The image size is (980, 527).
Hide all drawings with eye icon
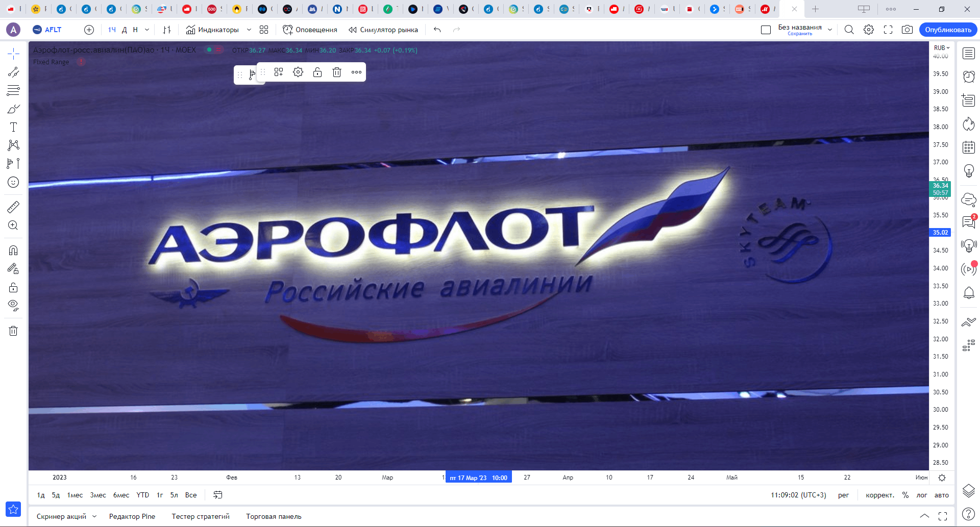click(14, 306)
